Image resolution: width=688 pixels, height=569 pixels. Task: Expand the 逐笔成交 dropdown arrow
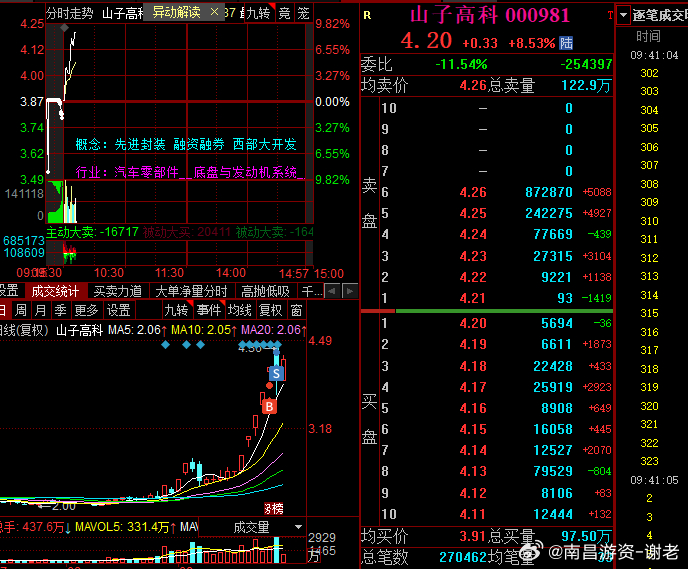pyautogui.click(x=624, y=15)
